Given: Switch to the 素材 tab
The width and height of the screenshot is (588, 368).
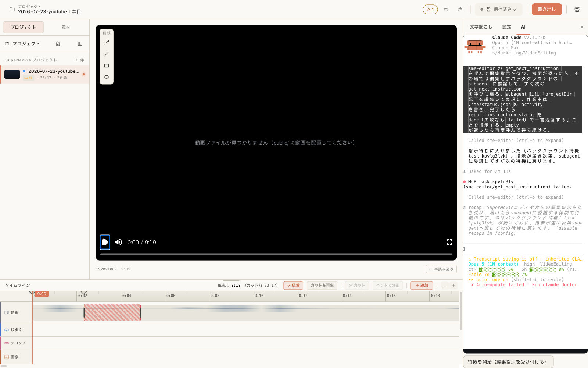Looking at the screenshot, I should tap(66, 27).
